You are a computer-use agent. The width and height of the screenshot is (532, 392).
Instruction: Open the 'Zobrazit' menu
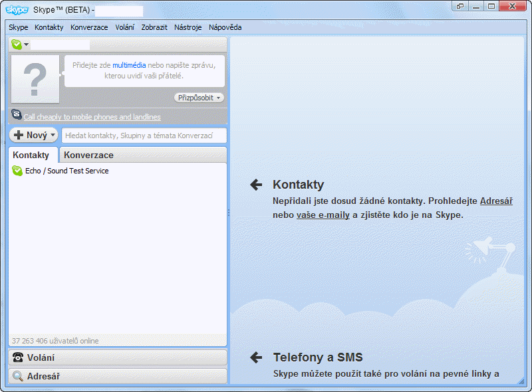click(x=154, y=27)
